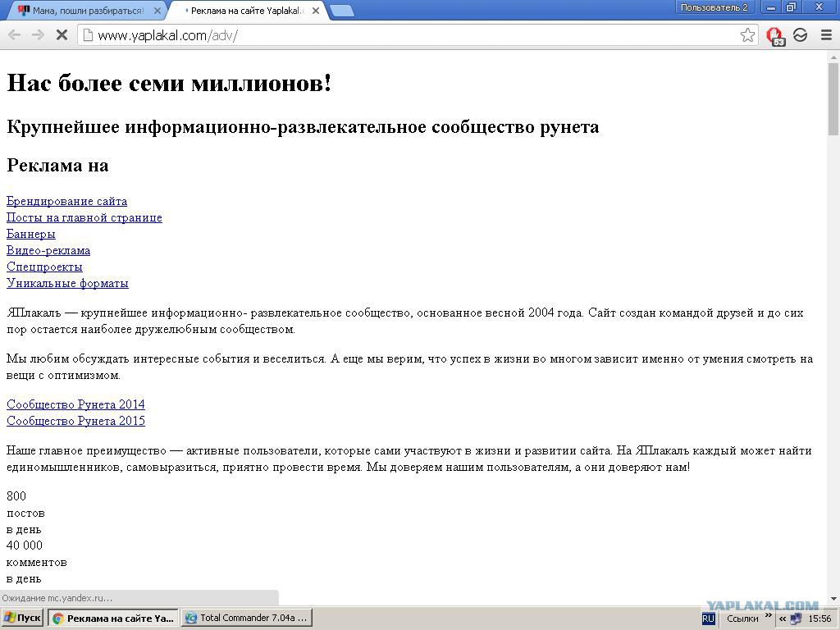Click the 'Уникальные форматы' link
840x630 pixels.
pos(67,283)
